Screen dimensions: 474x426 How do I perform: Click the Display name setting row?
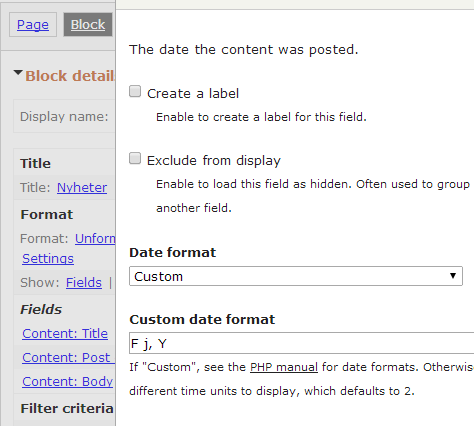point(64,116)
